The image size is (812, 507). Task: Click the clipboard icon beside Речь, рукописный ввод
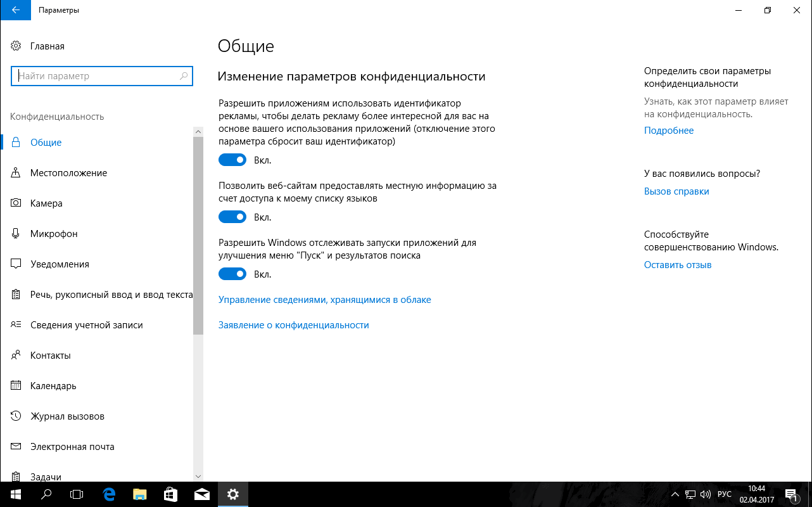16,295
